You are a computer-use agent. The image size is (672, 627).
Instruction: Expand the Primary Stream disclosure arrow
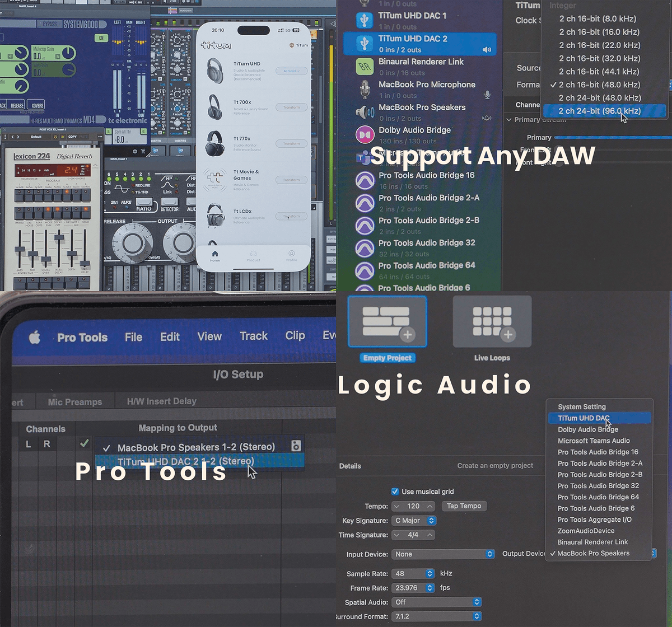tap(508, 120)
